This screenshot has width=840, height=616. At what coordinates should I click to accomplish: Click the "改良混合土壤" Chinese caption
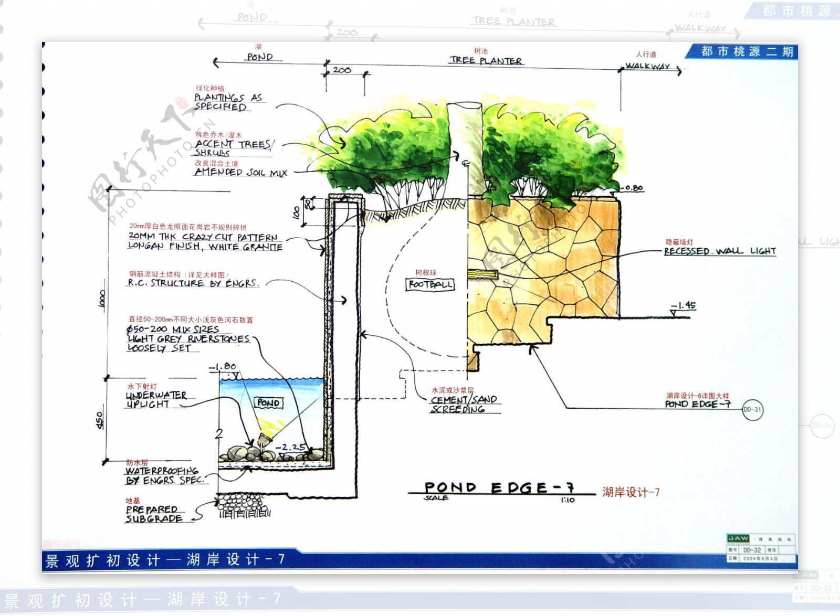[216, 163]
